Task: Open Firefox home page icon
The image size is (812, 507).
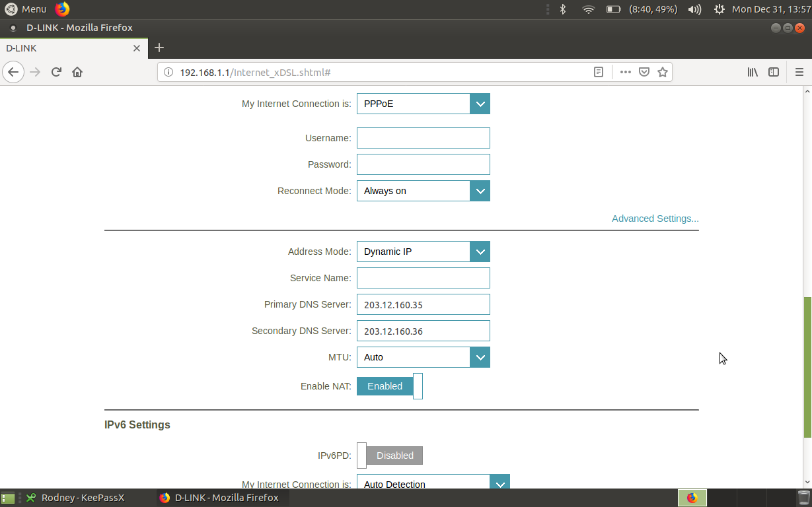Action: pos(77,72)
